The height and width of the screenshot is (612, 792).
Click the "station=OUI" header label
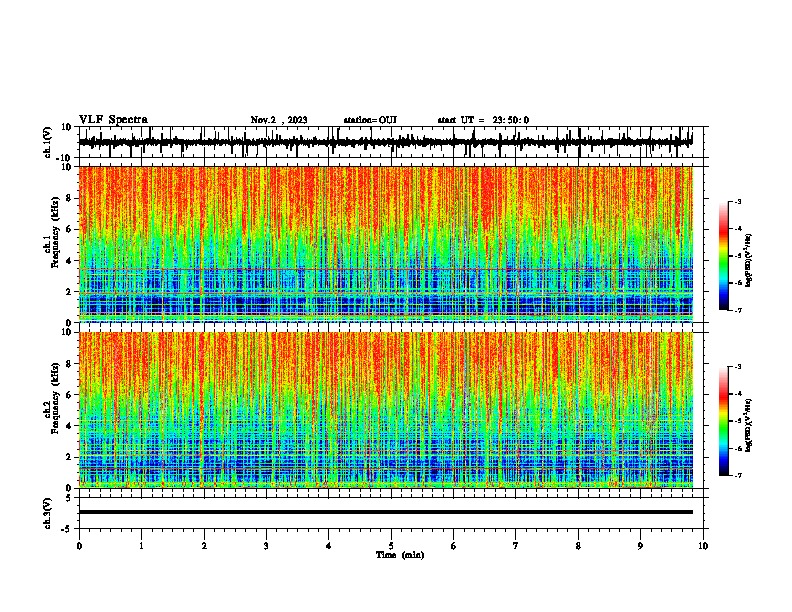[x=370, y=120]
